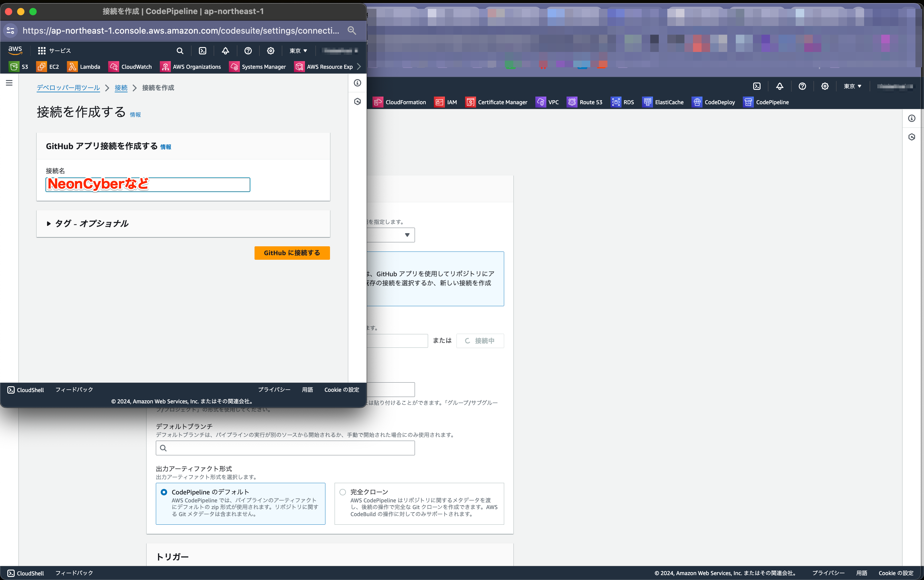Open the hamburger navigation menu
The image size is (924, 580).
coord(9,83)
